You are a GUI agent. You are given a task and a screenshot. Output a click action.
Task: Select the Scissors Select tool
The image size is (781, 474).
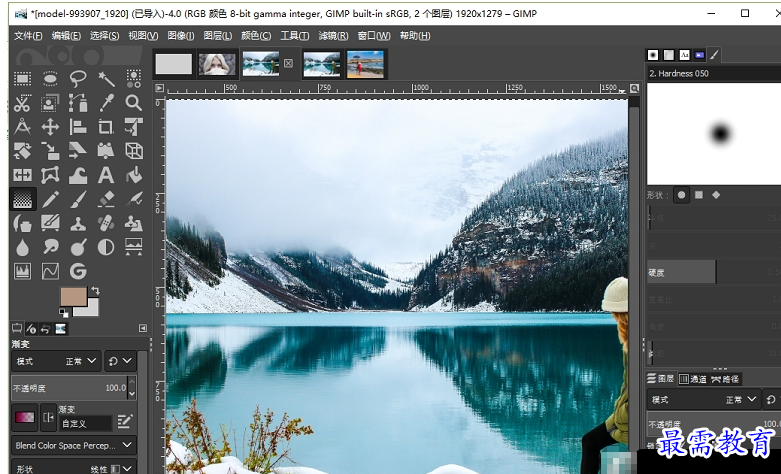[22, 103]
